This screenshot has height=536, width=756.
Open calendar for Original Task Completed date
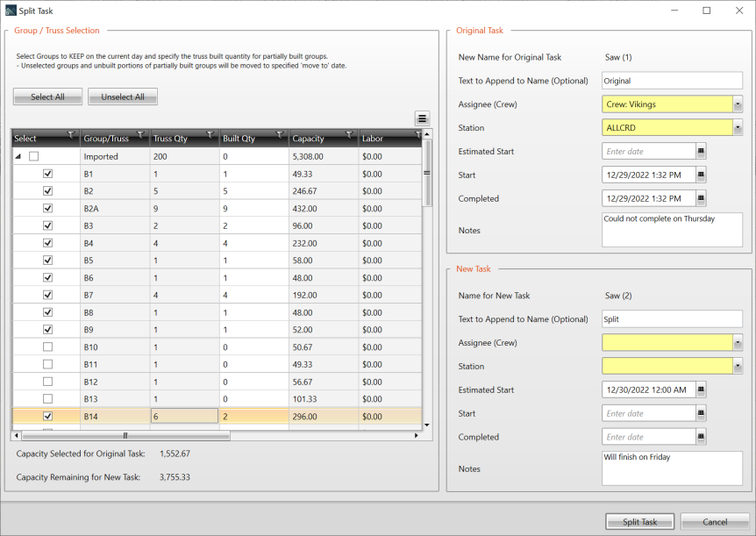point(701,198)
